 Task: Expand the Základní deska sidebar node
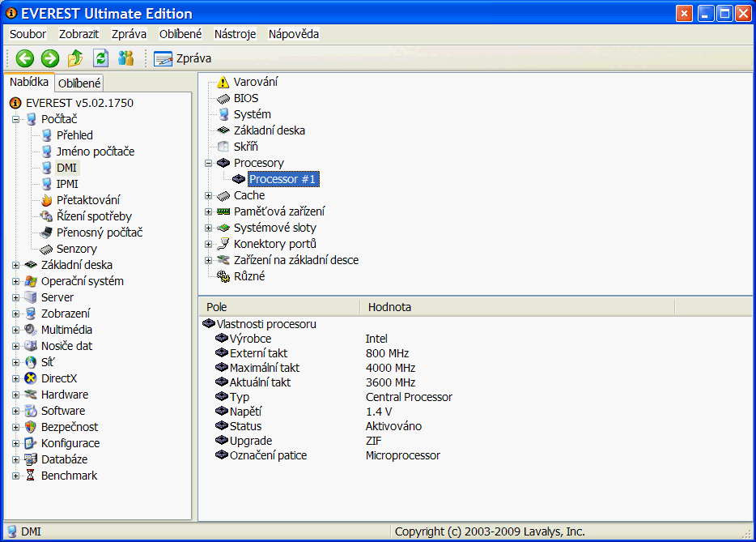[x=15, y=265]
